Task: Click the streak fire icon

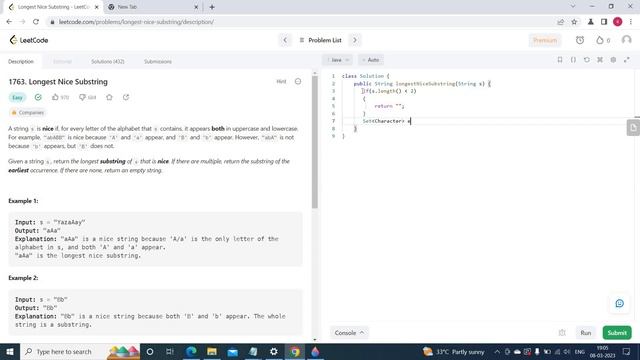Action: (600, 40)
